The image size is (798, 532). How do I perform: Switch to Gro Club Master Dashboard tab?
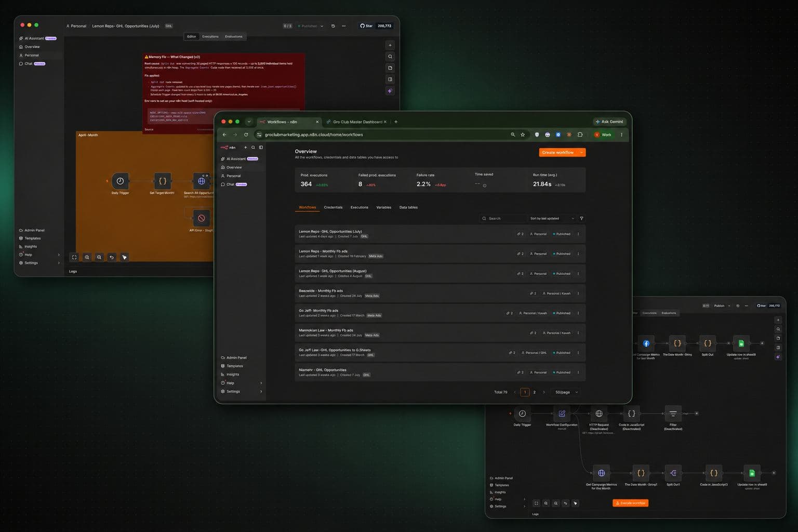click(356, 122)
